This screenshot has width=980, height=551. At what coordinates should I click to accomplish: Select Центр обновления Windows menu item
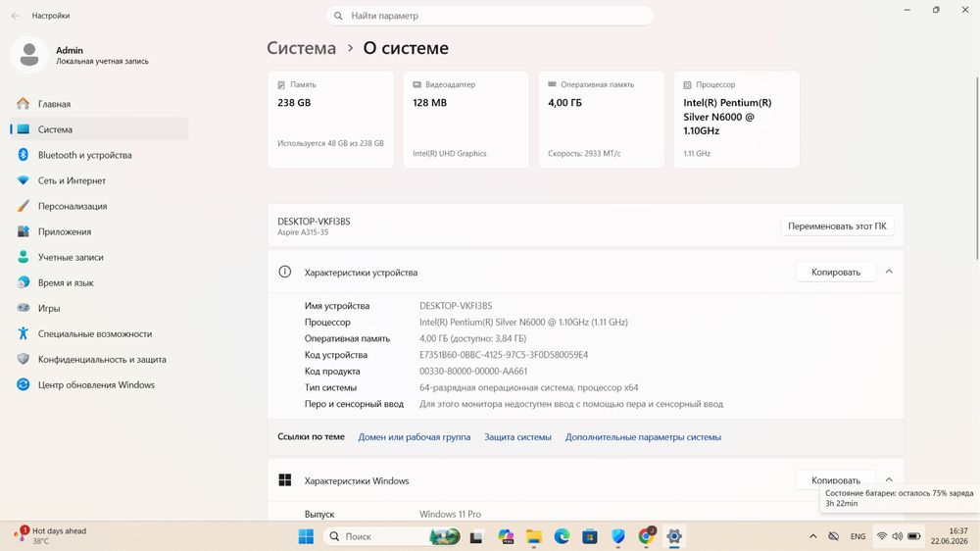click(99, 384)
